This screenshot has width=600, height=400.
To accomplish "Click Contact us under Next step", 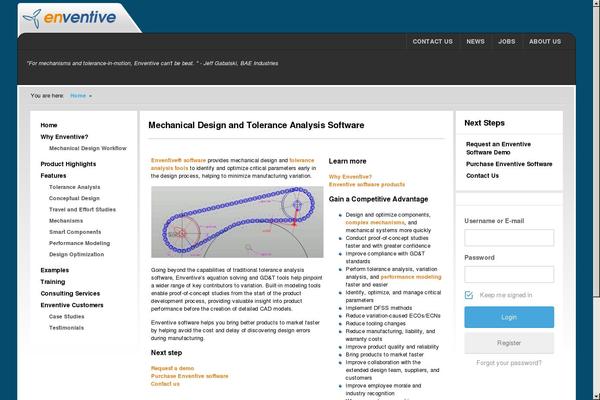I will pos(165,384).
